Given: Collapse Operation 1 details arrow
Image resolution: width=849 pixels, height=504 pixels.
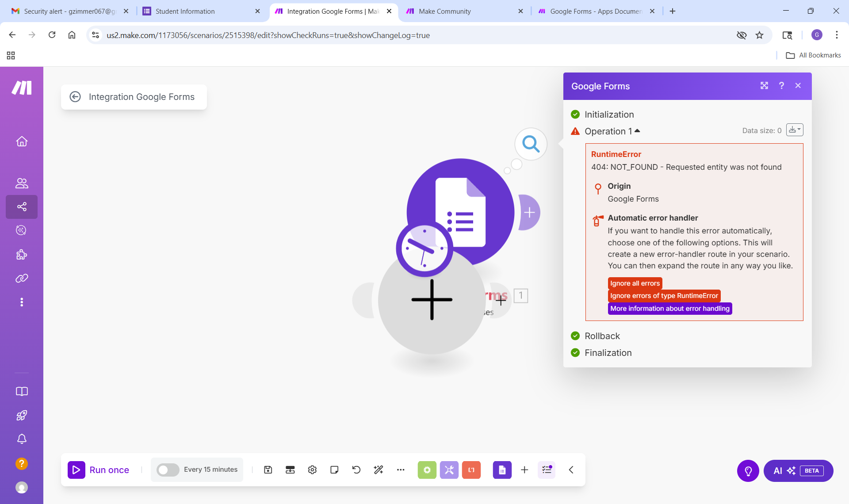Looking at the screenshot, I should click(x=637, y=131).
